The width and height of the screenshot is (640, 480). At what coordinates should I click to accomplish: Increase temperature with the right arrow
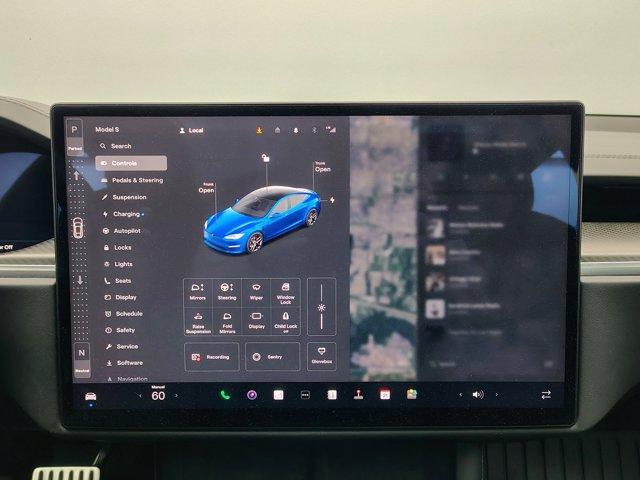pyautogui.click(x=176, y=396)
